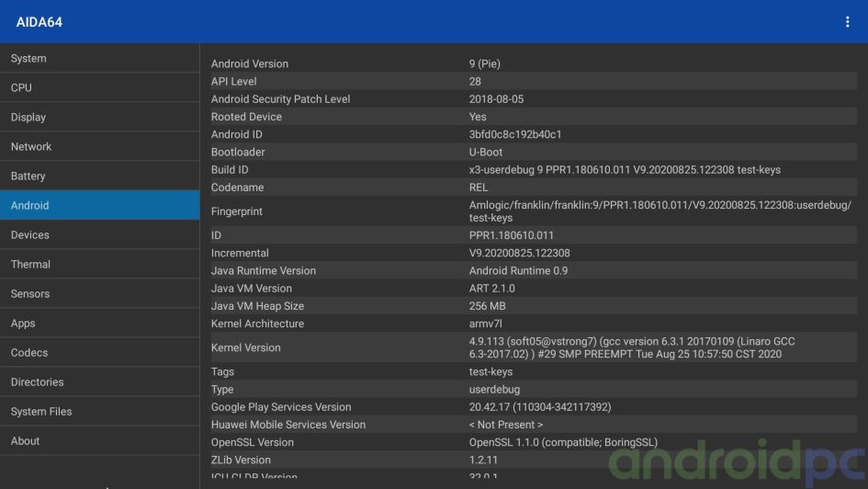Click the Fingerprint row
868x489 pixels.
point(534,211)
